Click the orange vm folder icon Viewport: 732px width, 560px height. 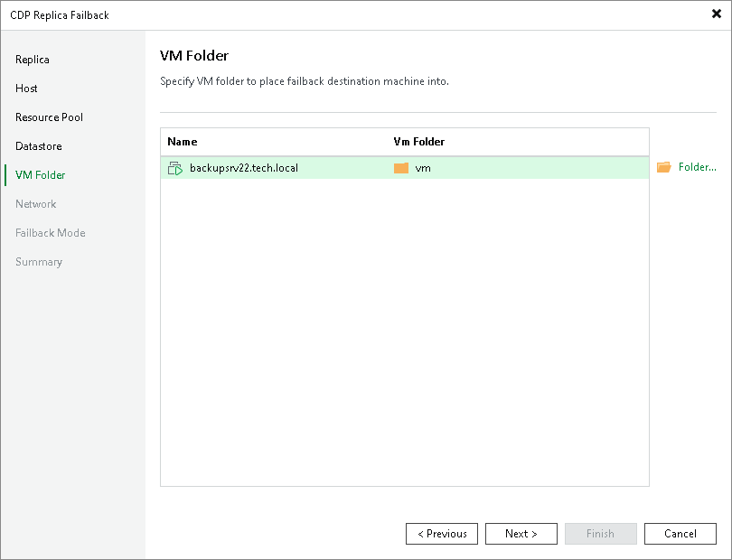point(401,167)
